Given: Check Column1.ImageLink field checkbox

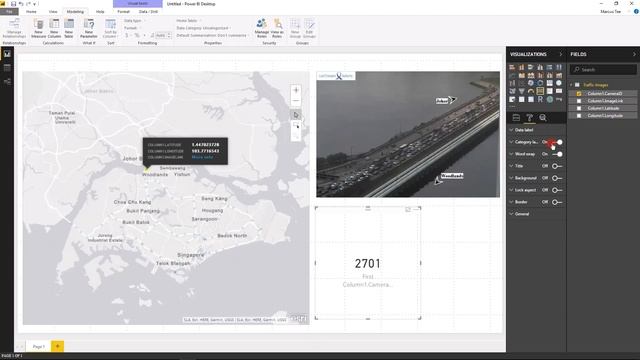Looking at the screenshot, I should (579, 101).
